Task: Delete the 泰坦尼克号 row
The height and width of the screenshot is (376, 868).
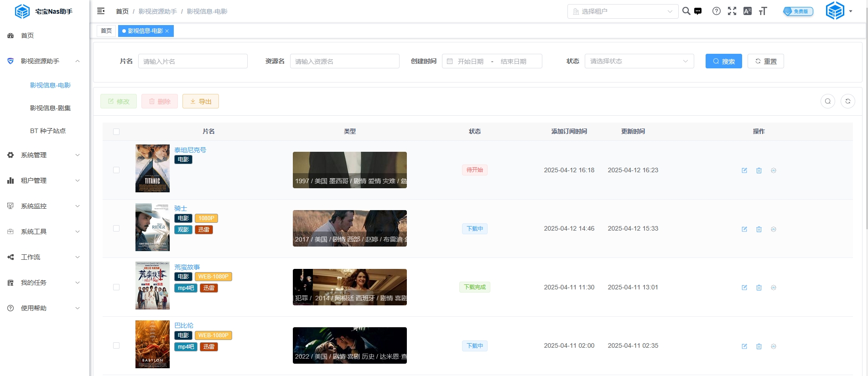Action: [x=759, y=170]
